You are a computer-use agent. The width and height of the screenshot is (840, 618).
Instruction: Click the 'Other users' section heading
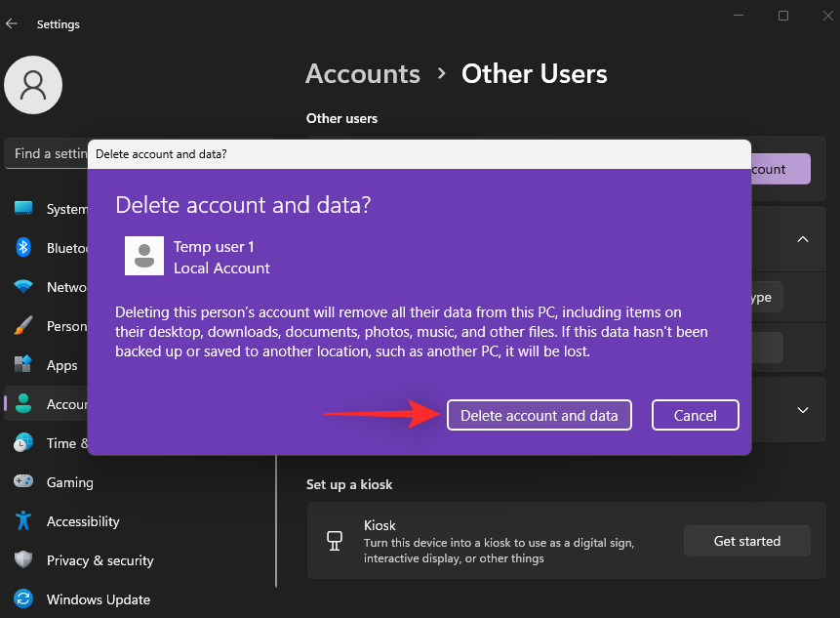click(x=341, y=118)
